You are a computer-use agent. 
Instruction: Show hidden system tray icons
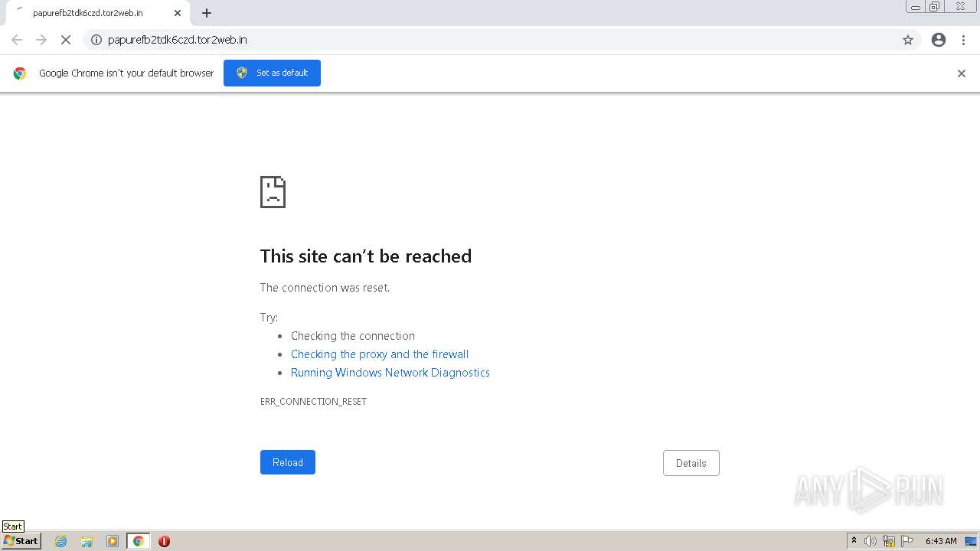pos(854,541)
